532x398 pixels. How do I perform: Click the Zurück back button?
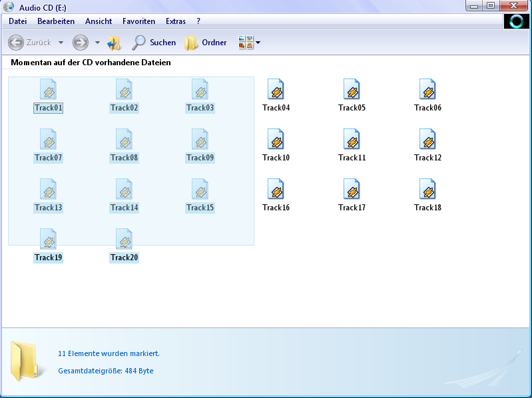pyautogui.click(x=30, y=43)
